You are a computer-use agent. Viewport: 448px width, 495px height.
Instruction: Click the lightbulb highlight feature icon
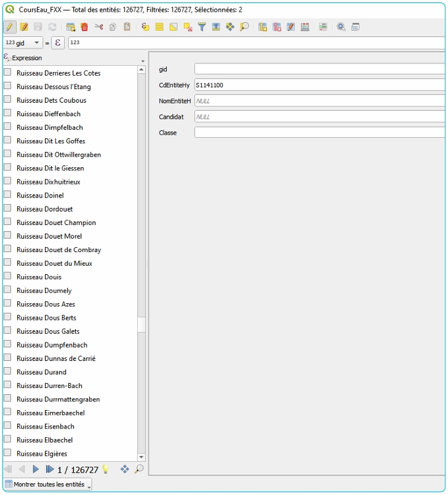coord(105,469)
